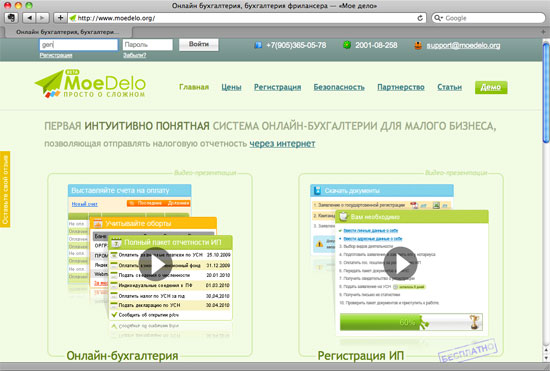Open the Безопасность navigation item
Screen dimensions: 550x371
tap(339, 87)
